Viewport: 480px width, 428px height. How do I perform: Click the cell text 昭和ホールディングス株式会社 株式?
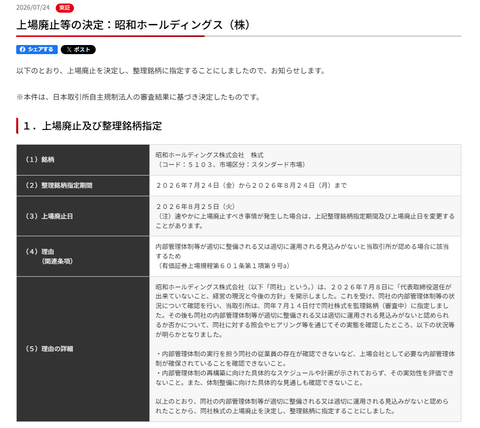[209, 155]
